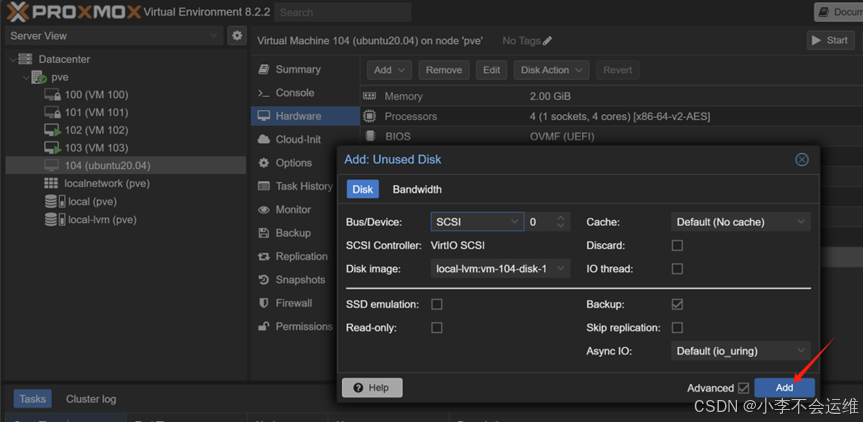
Task: Click the Datacenter server icon
Action: pyautogui.click(x=25, y=59)
